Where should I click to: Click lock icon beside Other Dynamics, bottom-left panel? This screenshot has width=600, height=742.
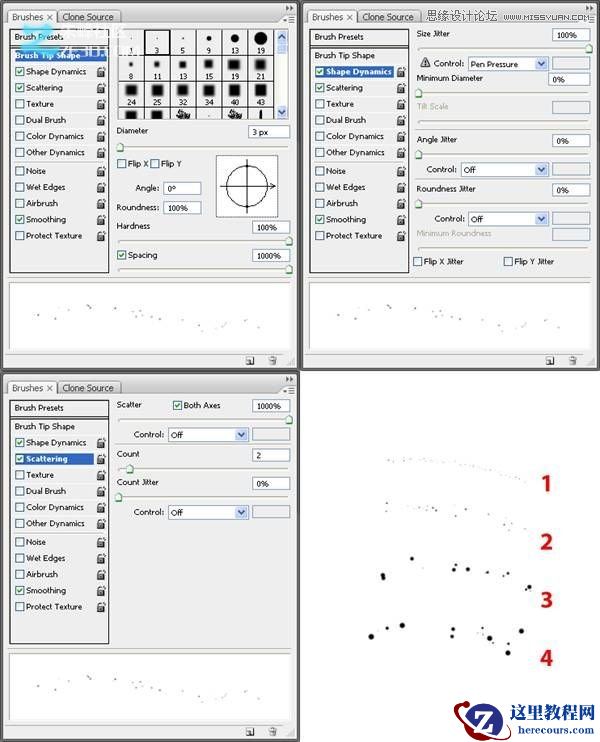coord(101,523)
